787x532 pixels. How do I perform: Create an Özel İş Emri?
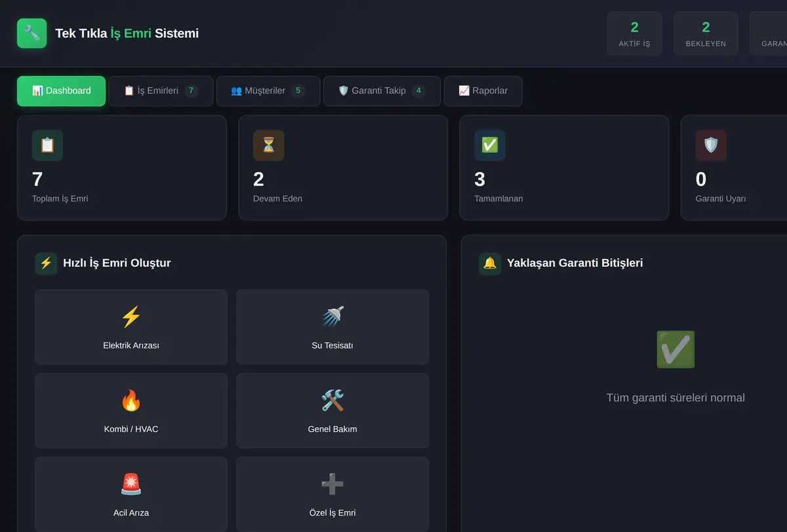[x=333, y=495]
